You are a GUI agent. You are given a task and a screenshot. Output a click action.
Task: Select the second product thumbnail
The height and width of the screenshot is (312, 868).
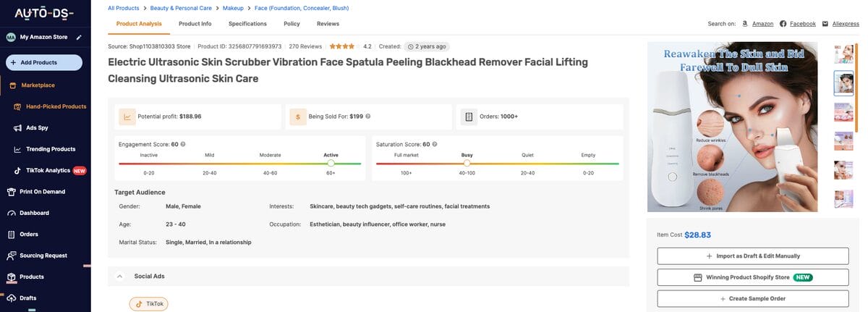(x=843, y=83)
